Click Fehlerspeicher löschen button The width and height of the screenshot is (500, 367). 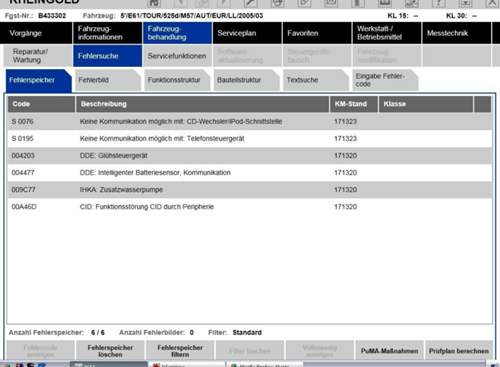(x=110, y=351)
